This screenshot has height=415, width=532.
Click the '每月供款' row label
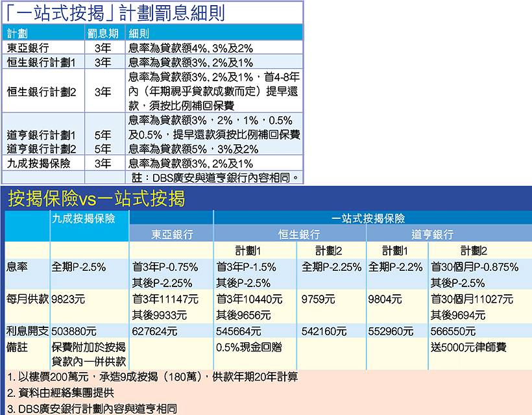(x=27, y=299)
